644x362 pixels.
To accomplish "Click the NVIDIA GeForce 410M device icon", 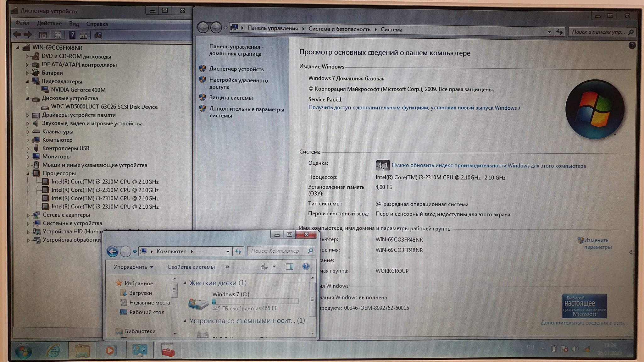I will coord(45,90).
